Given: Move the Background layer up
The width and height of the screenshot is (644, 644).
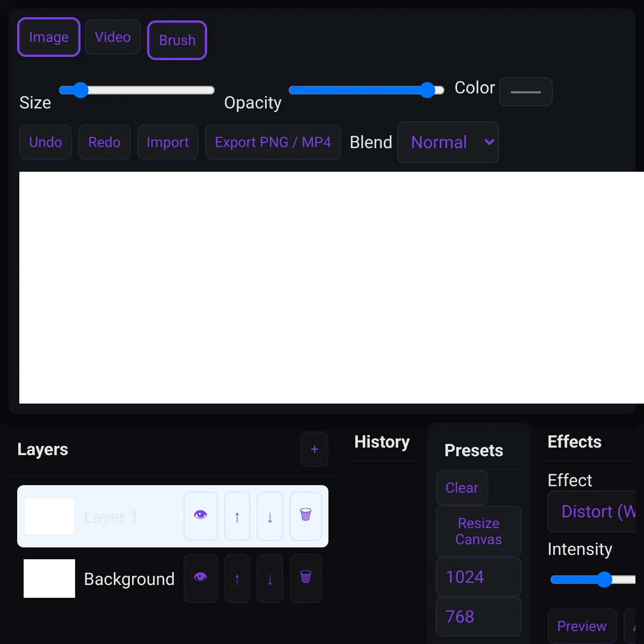Looking at the screenshot, I should point(237,579).
